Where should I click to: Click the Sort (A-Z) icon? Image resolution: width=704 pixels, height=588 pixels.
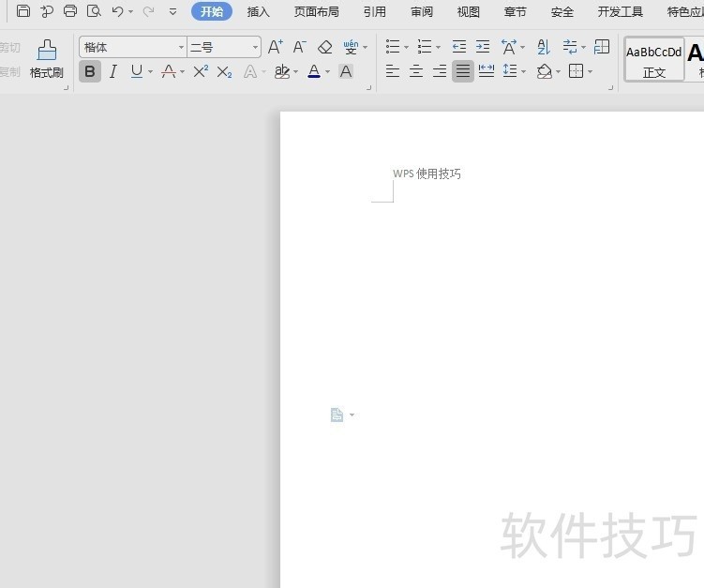544,47
